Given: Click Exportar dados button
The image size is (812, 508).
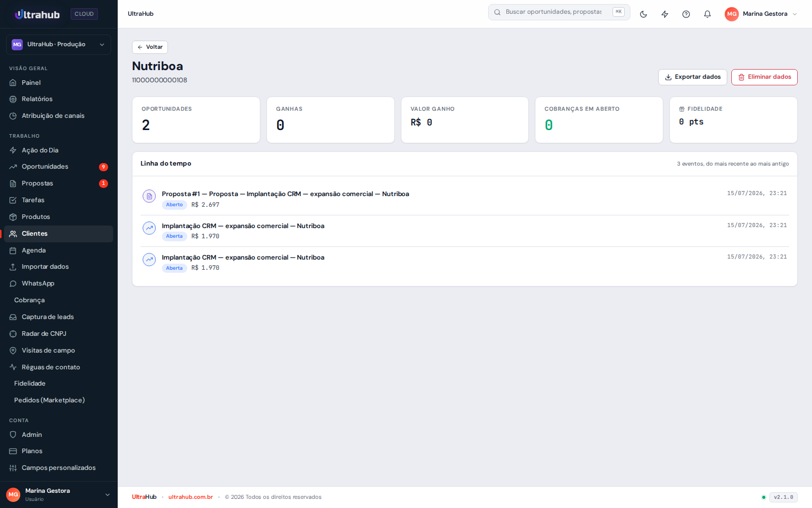Looking at the screenshot, I should click(693, 77).
